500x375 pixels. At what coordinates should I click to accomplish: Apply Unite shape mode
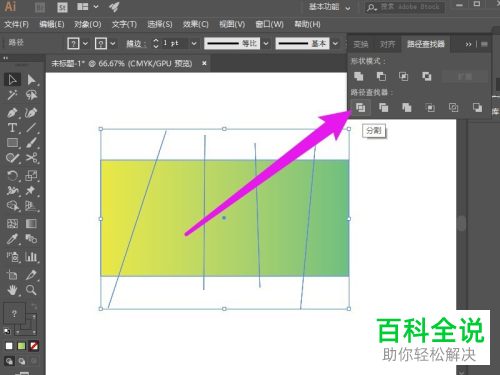click(x=359, y=76)
